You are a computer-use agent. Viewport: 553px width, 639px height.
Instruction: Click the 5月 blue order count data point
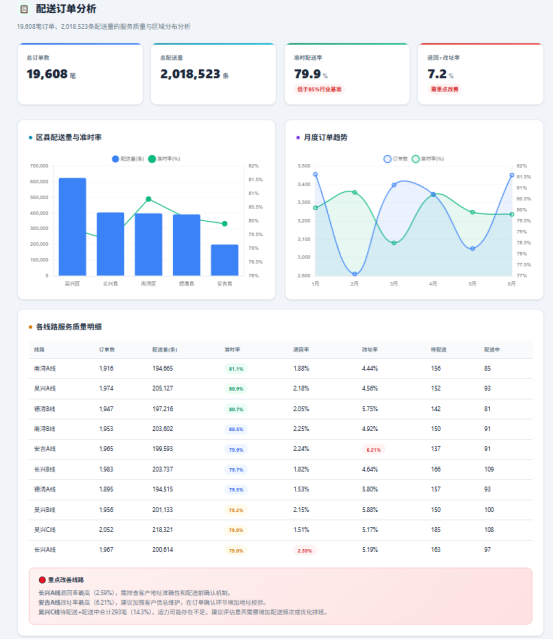pos(472,249)
